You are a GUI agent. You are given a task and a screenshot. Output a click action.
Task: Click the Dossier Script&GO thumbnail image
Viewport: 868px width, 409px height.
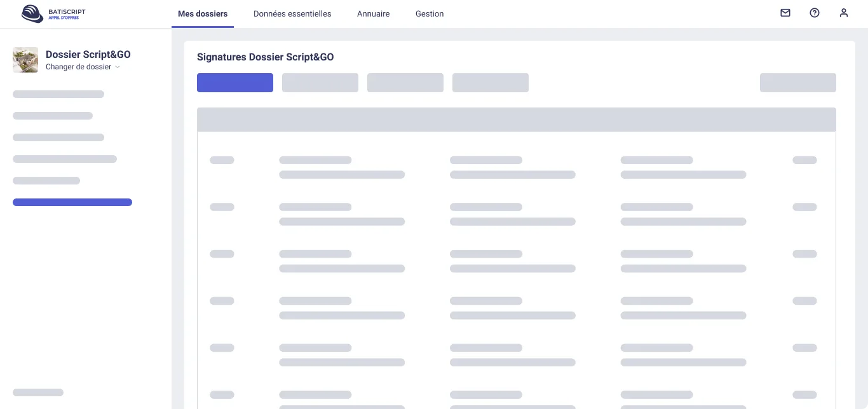pyautogui.click(x=25, y=60)
